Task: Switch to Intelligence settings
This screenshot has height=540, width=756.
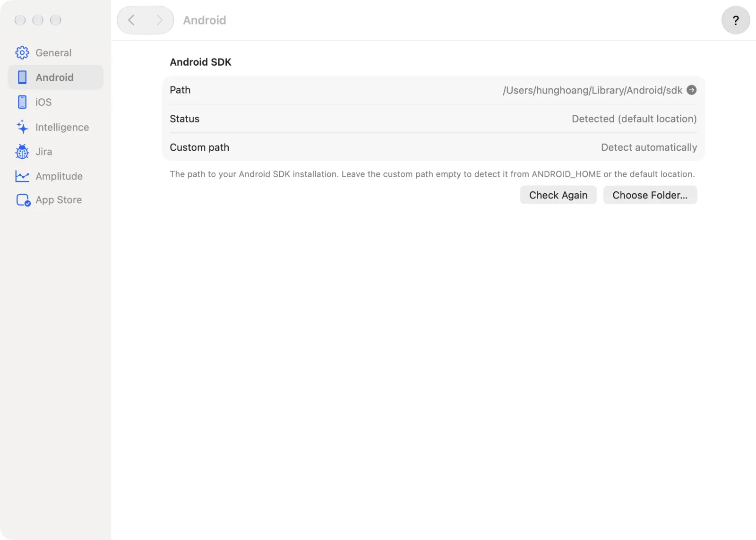Action: tap(55, 127)
